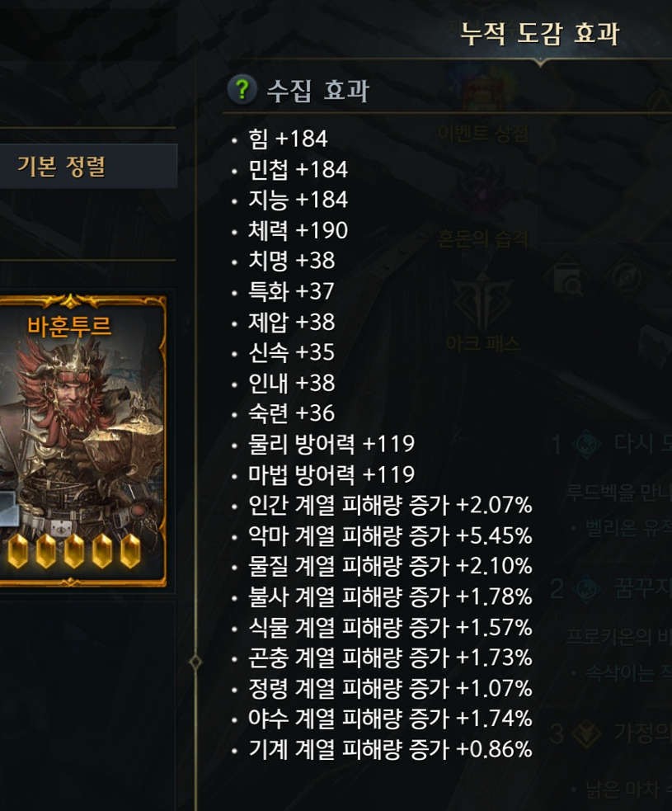Click the second quest marker icon

587,588
